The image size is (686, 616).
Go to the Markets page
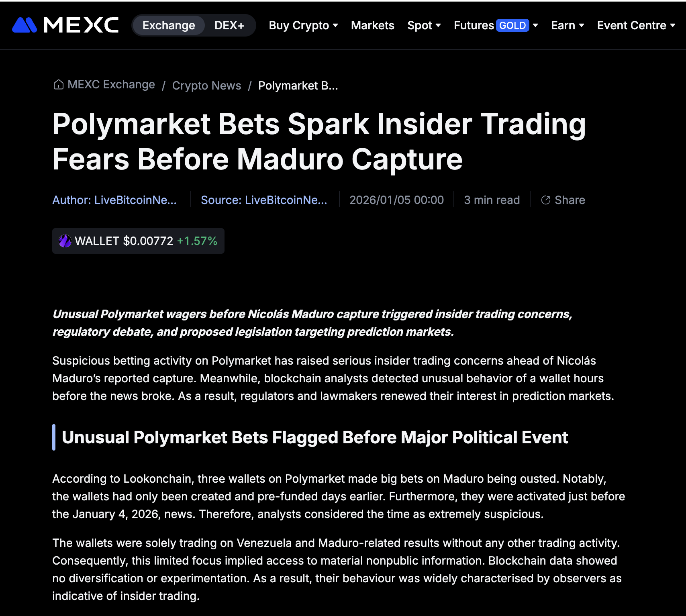(x=372, y=25)
